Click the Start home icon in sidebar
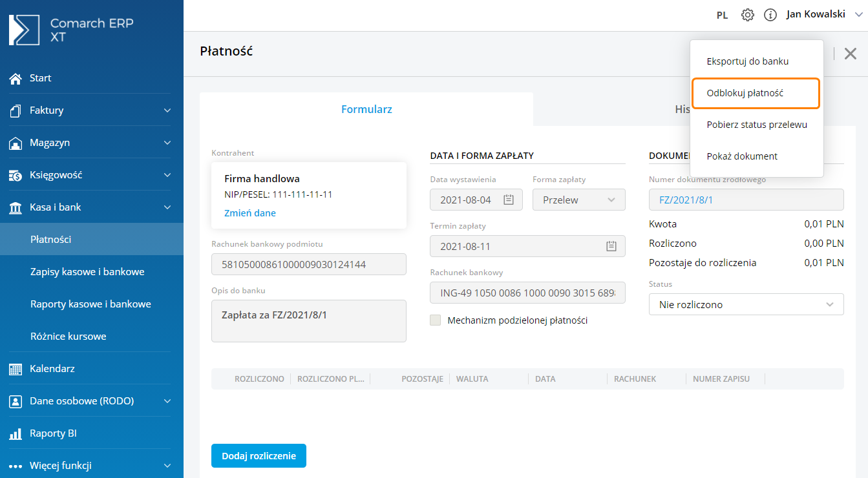The image size is (868, 478). point(16,78)
